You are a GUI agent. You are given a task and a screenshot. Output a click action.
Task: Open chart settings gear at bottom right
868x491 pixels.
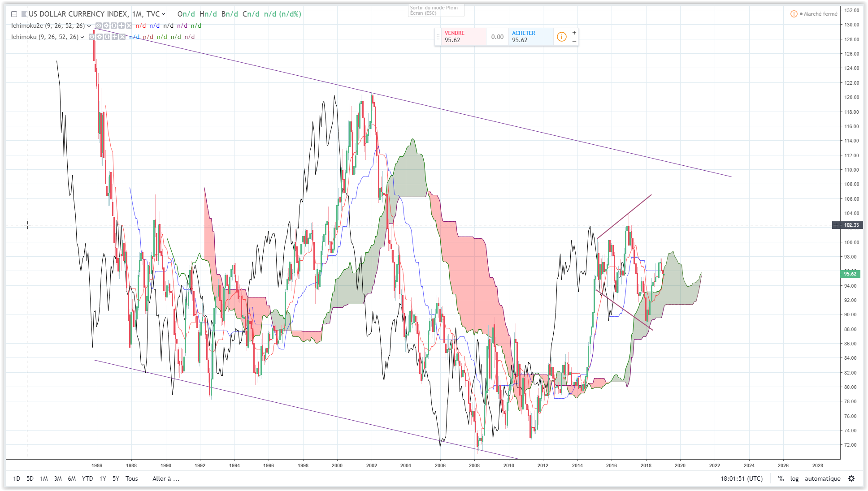(x=851, y=478)
